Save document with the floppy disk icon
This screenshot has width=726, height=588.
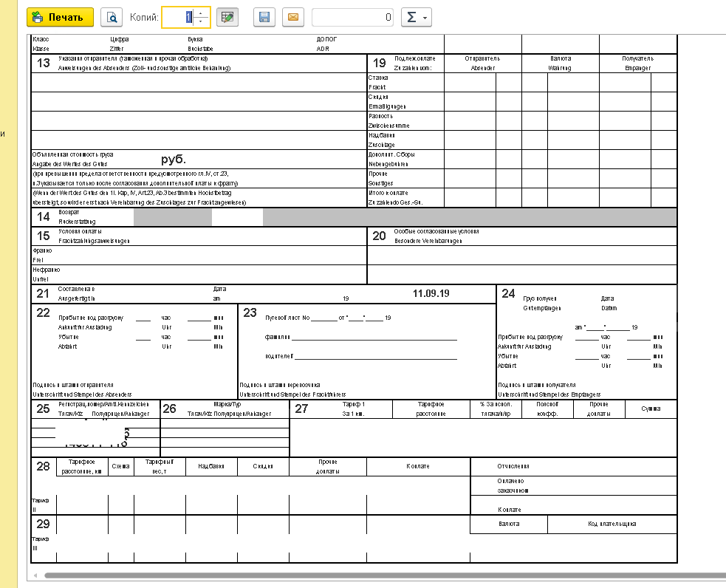coord(264,17)
